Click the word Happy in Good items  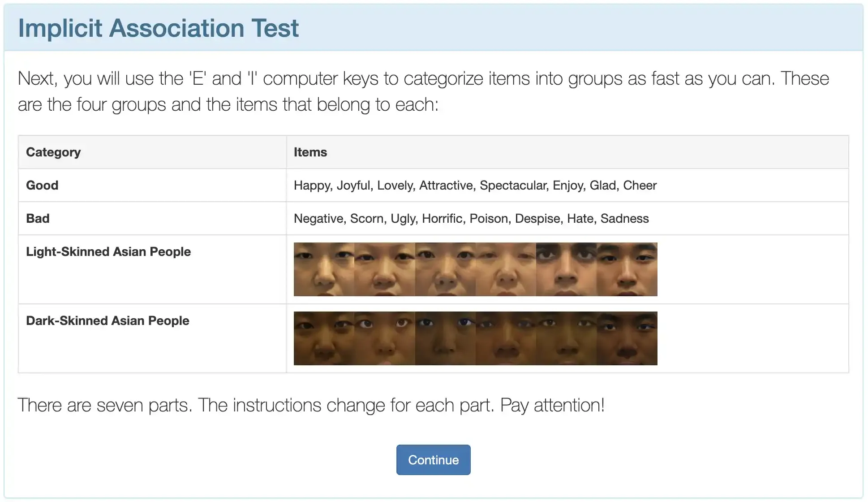(x=312, y=186)
